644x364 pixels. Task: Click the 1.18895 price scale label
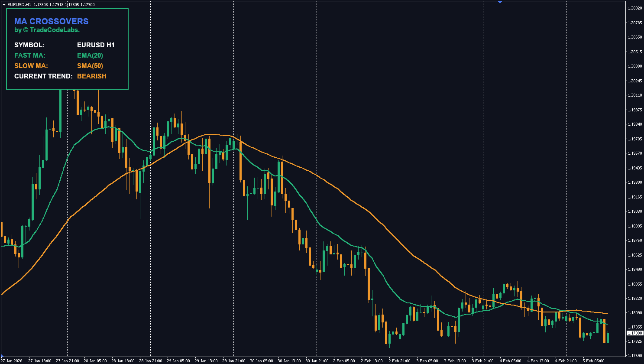[634, 226]
